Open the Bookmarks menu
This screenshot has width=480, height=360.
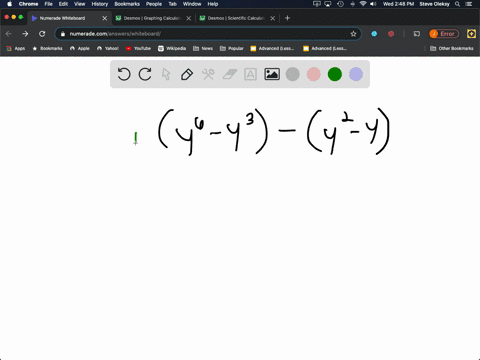pos(127,4)
